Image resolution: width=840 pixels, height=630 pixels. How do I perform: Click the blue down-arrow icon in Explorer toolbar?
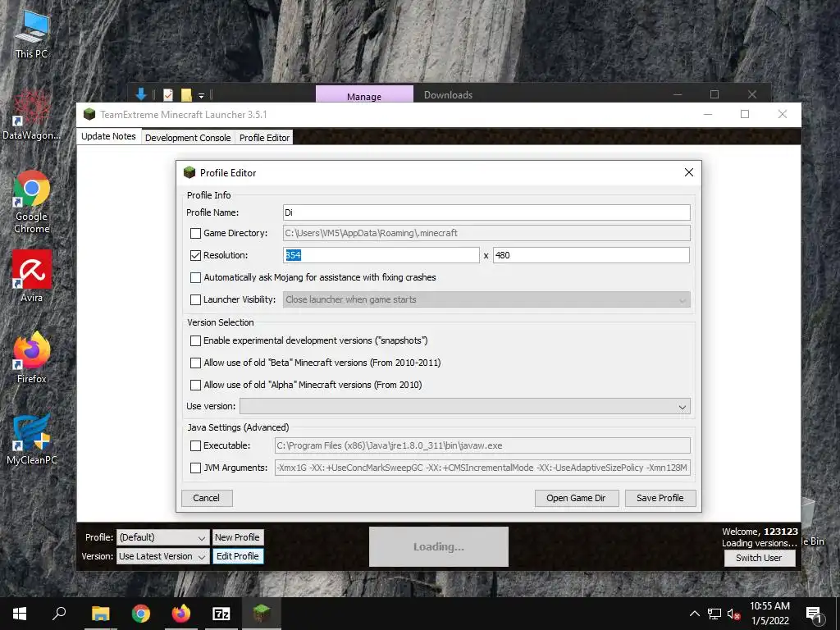(141, 95)
